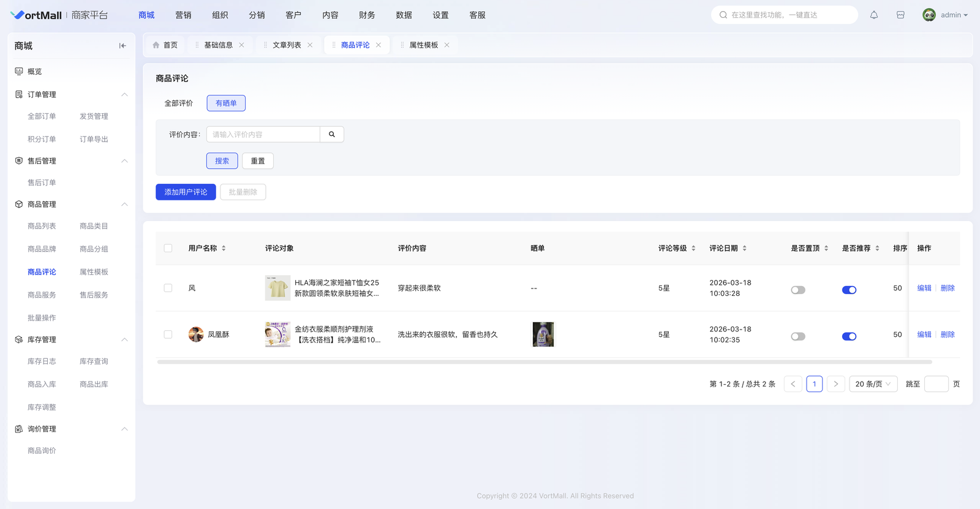This screenshot has height=509, width=980.
Task: Sort by 评论日期 column sort icon
Action: point(745,249)
